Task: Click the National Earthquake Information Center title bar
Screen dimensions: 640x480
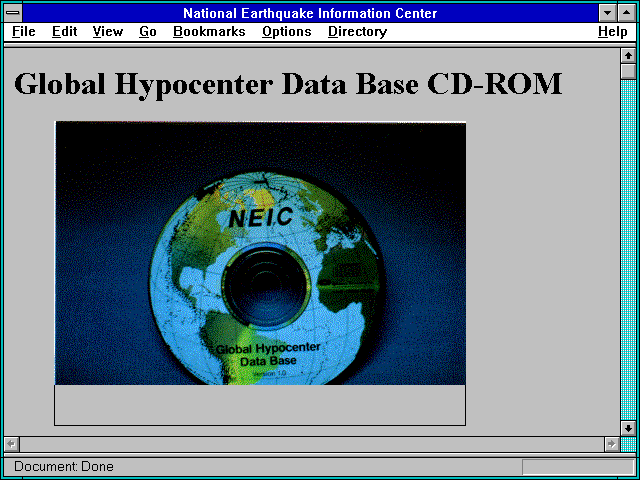Action: tap(310, 13)
